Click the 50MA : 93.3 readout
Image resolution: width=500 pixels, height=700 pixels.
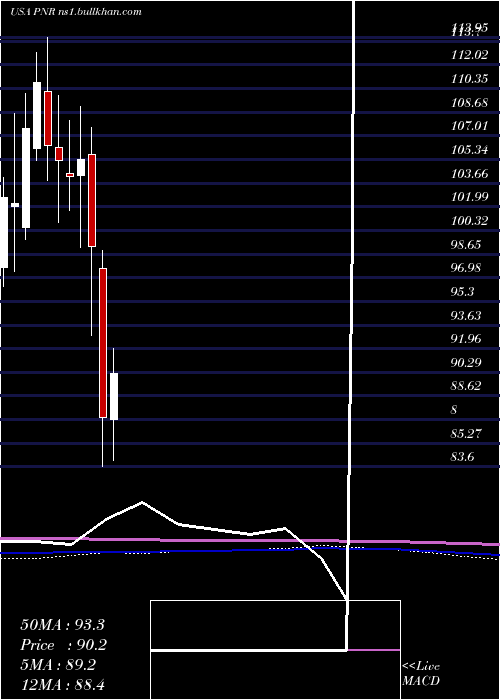(x=62, y=625)
